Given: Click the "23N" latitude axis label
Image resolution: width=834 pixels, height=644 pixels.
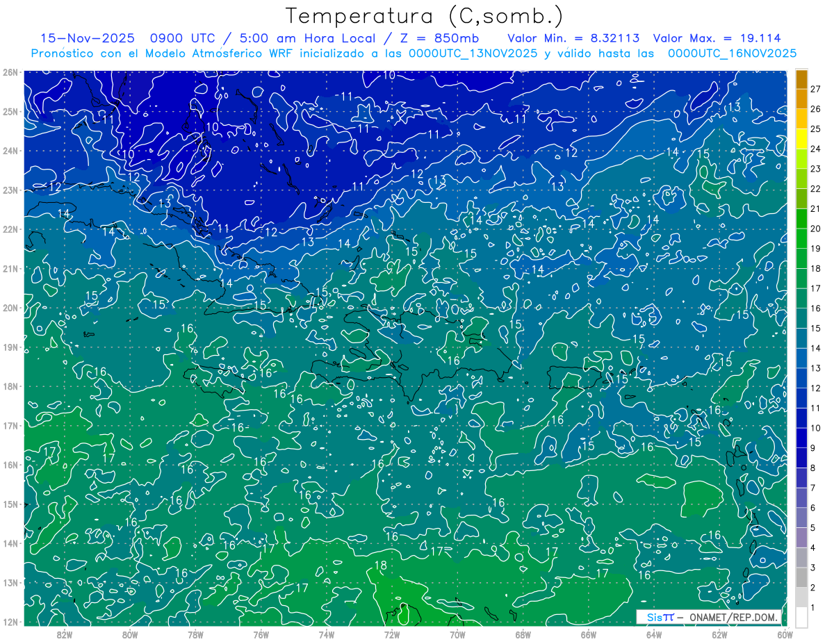Looking at the screenshot, I should 10,190.
